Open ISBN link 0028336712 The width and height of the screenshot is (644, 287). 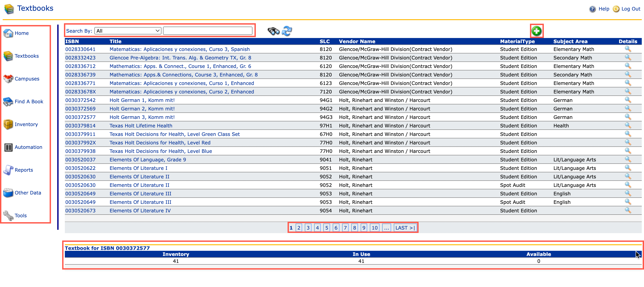[x=80, y=66]
